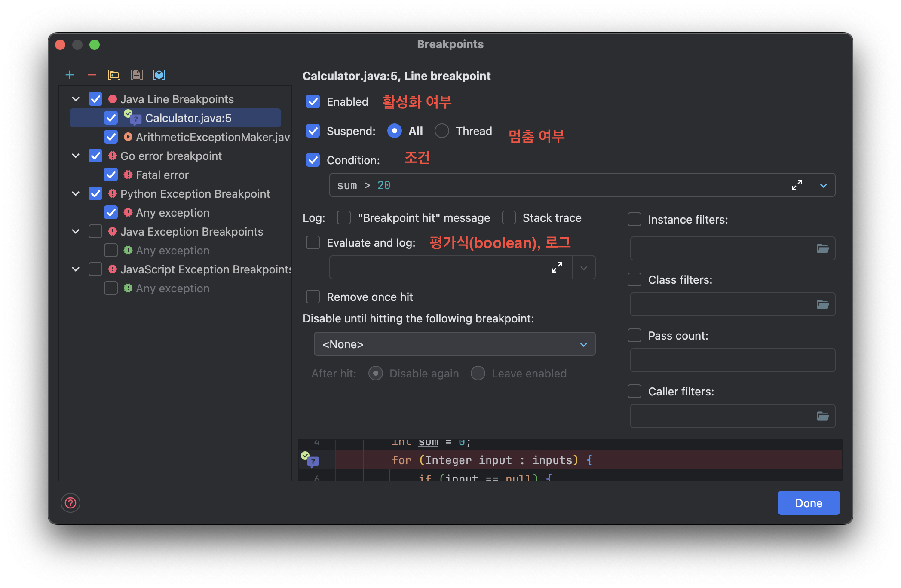The width and height of the screenshot is (901, 588).
Task: Uncheck the Enabled checkbox
Action: click(313, 102)
